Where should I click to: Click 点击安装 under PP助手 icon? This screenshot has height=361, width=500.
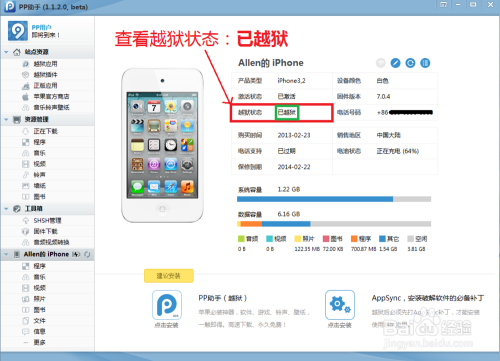[x=166, y=325]
